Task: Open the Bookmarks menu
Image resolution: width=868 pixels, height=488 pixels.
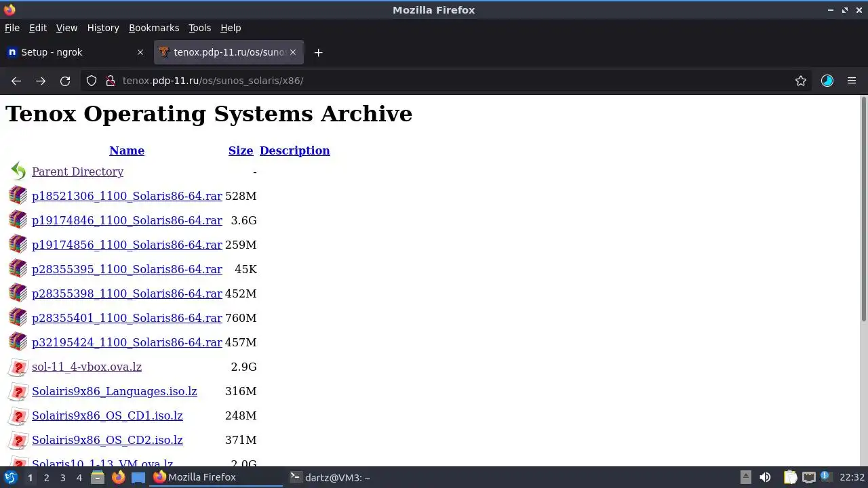Action: click(x=154, y=28)
